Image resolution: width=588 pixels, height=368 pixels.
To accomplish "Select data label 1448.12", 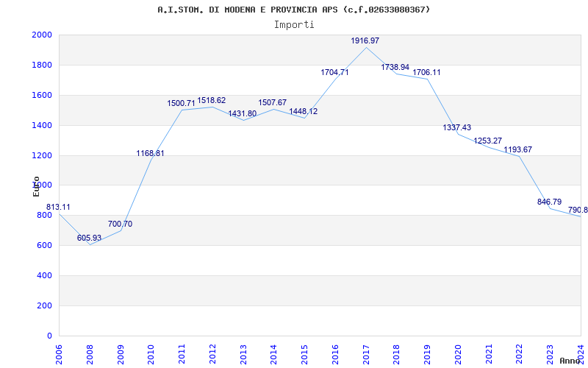I will [303, 112].
